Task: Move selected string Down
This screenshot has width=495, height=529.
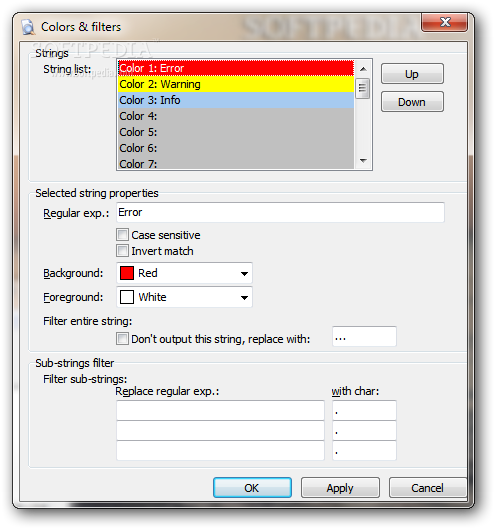Action: (x=412, y=102)
